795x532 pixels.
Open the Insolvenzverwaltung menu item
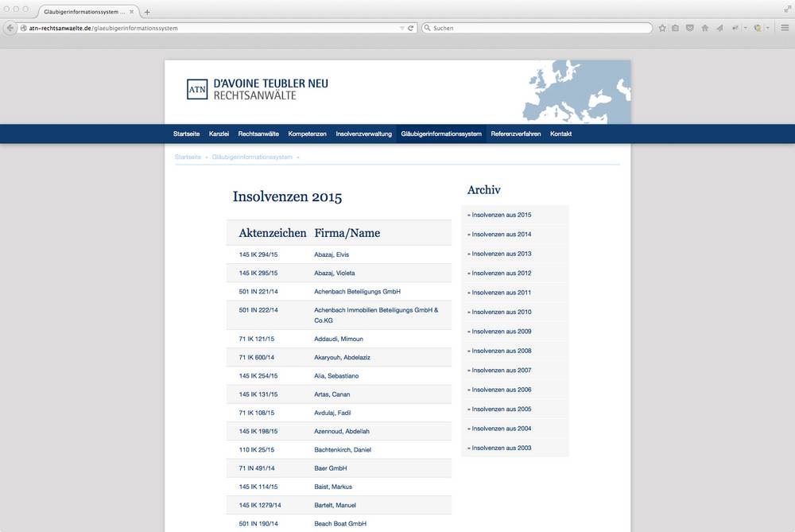[363, 134]
